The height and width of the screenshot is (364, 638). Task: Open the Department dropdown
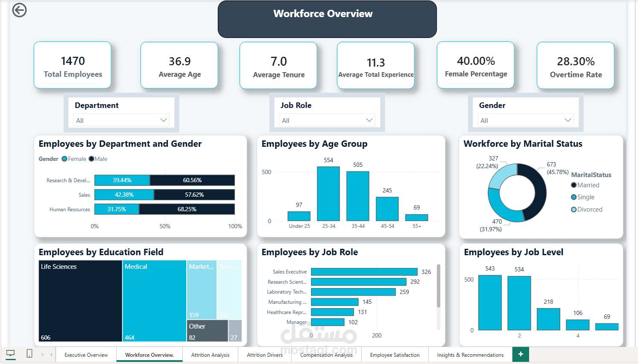[x=121, y=120]
